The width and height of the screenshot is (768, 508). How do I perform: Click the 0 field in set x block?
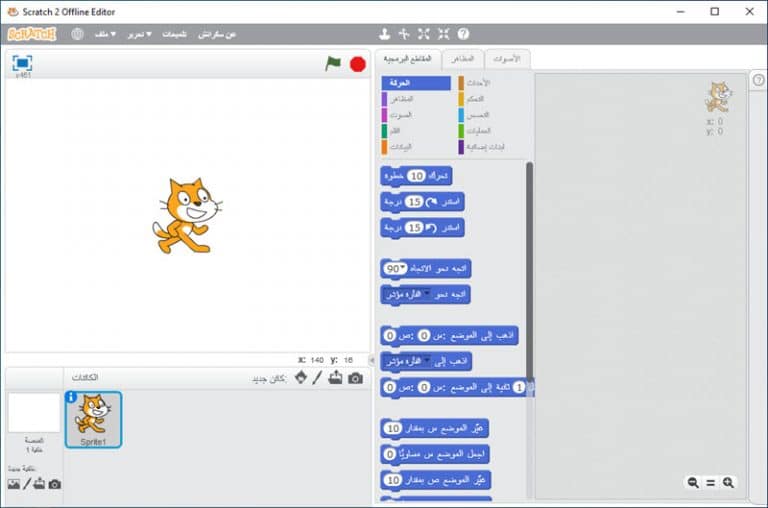(x=390, y=455)
